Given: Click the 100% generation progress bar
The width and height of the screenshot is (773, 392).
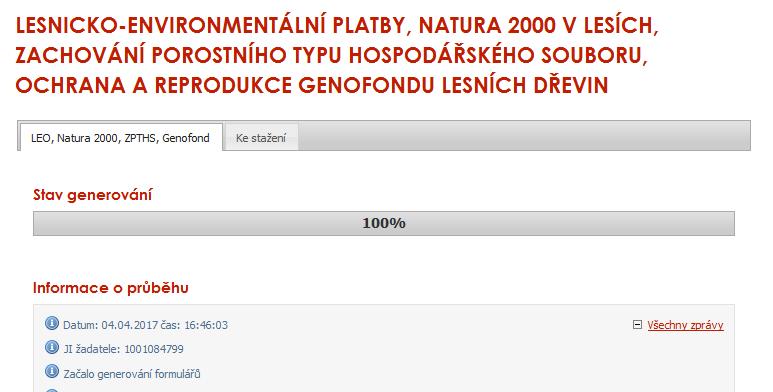Looking at the screenshot, I should (384, 223).
